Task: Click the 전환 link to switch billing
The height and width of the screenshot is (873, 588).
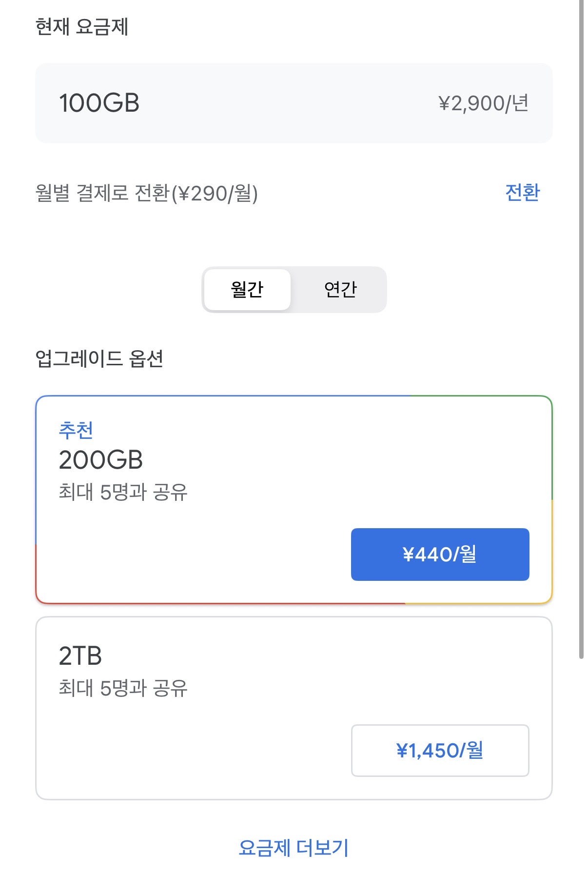Action: 522,193
